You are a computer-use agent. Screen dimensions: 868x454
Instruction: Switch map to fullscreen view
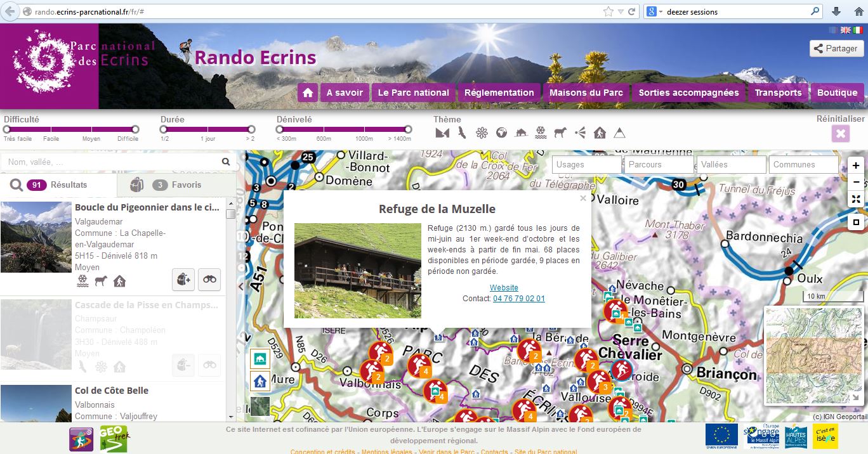pyautogui.click(x=856, y=199)
